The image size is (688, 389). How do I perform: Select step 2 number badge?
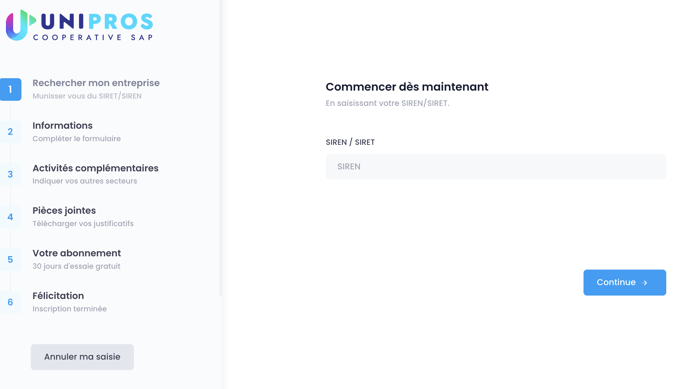click(11, 132)
